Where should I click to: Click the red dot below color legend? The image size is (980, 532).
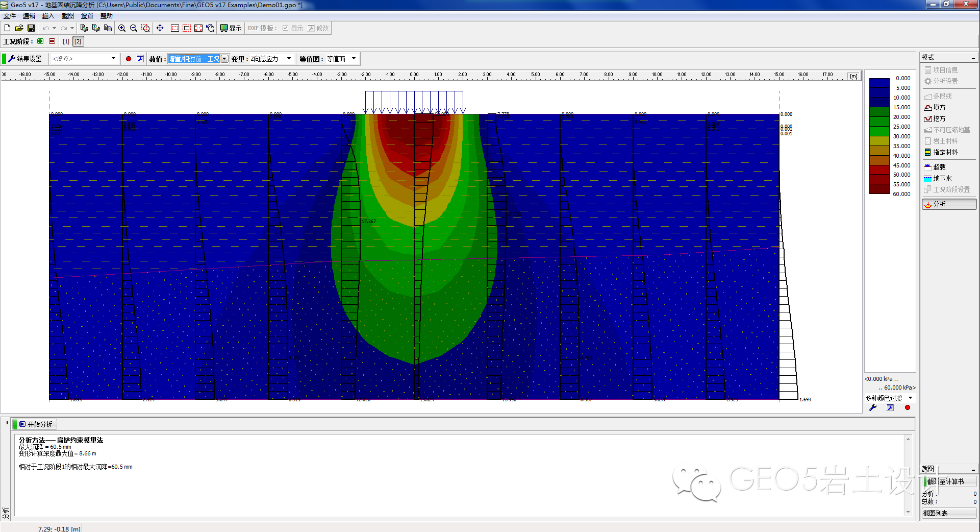coord(908,407)
